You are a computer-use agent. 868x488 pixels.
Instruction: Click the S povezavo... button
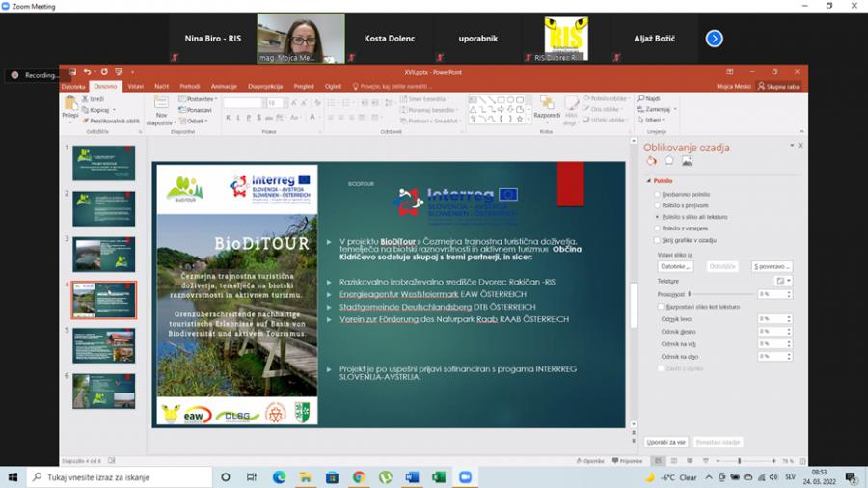point(772,267)
